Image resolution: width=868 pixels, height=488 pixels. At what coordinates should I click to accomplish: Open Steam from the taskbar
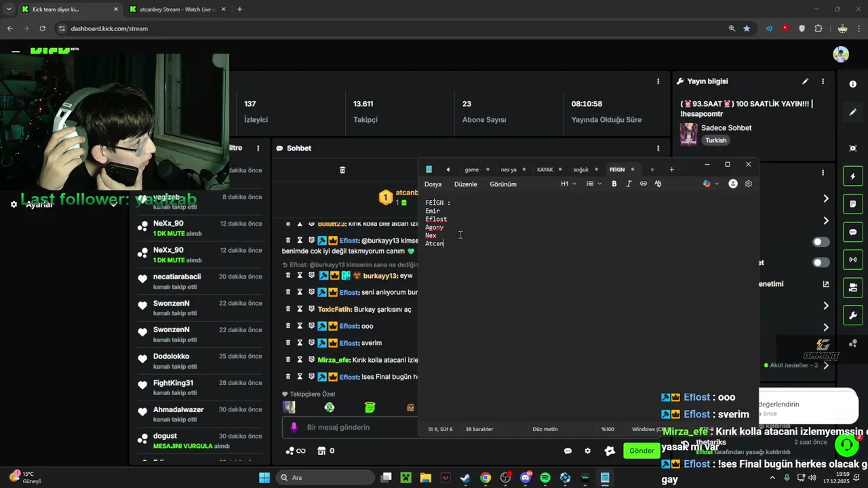coord(465,478)
